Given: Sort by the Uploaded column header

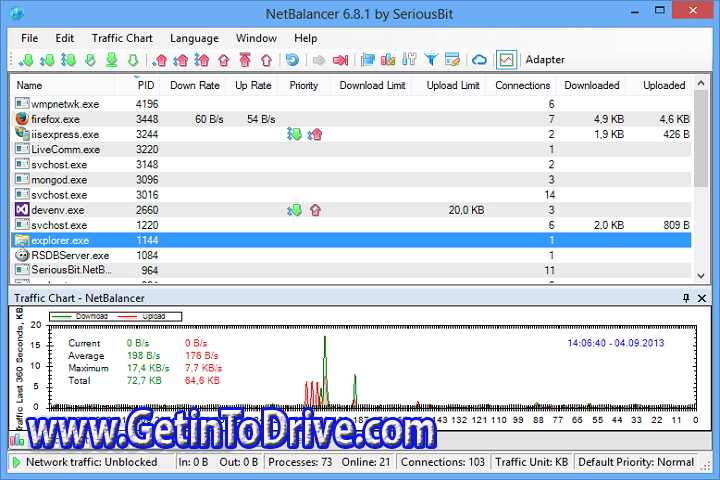Looking at the screenshot, I should coord(659,85).
